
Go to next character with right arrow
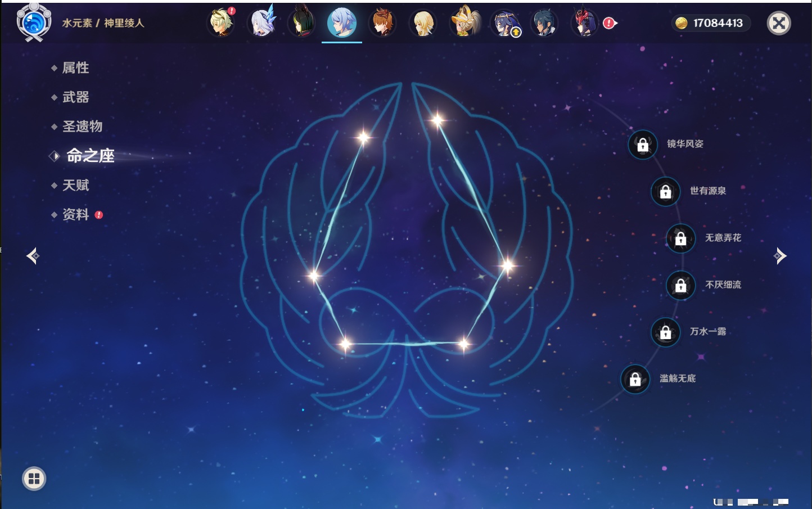780,256
